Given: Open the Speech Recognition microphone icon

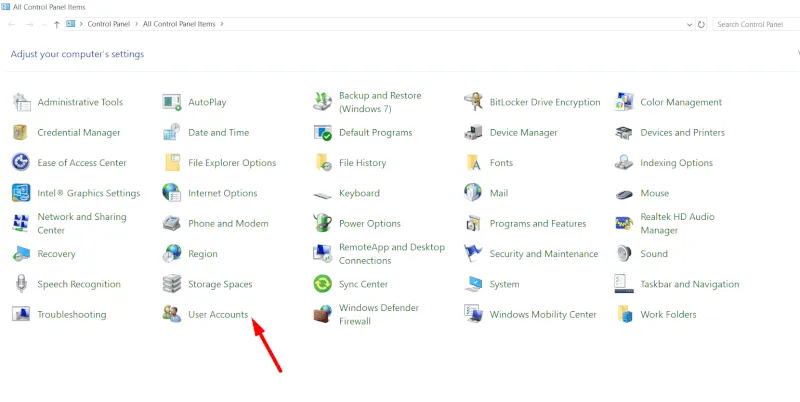Looking at the screenshot, I should coord(21,284).
